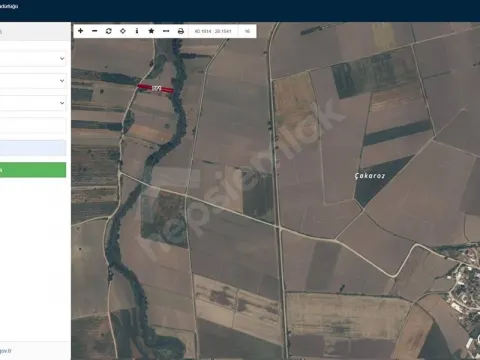Screen dimensions: 480x360
Task: Click the light blue field in the side panel
Action: 33,148
